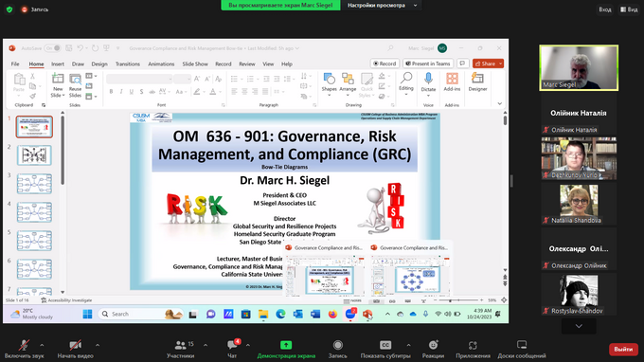Click the Demonstration screen share icon
The height and width of the screenshot is (362, 644).
[286, 345]
